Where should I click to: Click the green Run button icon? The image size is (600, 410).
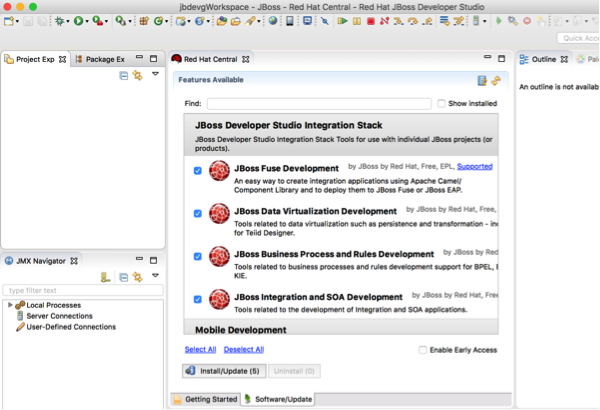click(x=78, y=21)
